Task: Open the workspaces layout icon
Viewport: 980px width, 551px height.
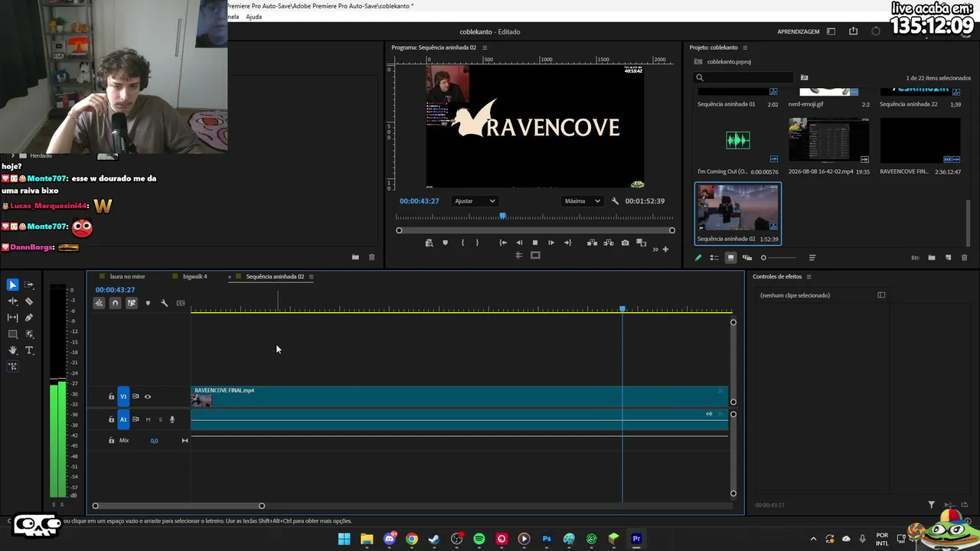Action: click(831, 31)
